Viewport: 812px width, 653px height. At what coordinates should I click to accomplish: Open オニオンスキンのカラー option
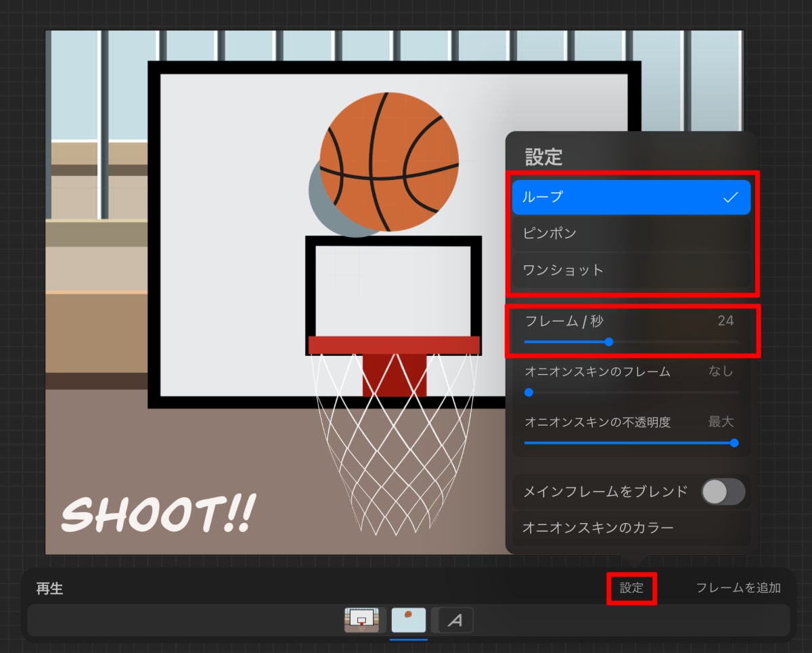(x=631, y=528)
